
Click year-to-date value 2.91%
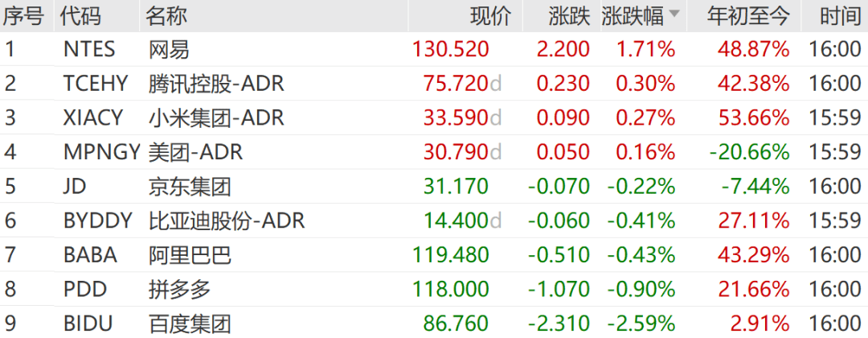759,323
